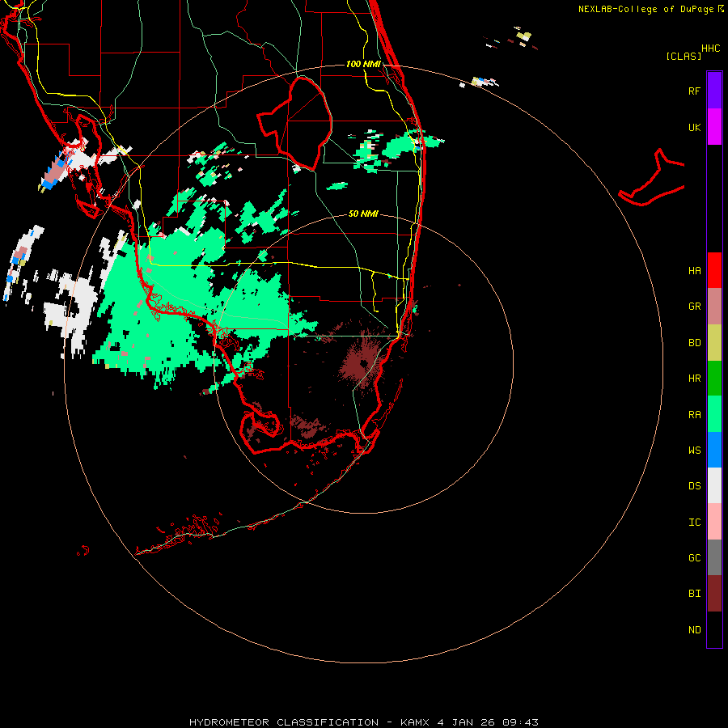Click the RF purple legend swatch
The height and width of the screenshot is (728, 728).
click(x=714, y=91)
